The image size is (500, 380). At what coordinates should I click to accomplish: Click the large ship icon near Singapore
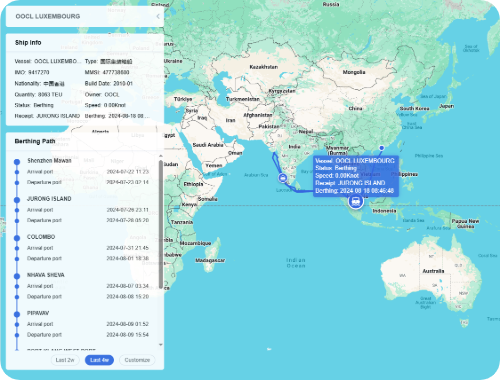(x=356, y=201)
